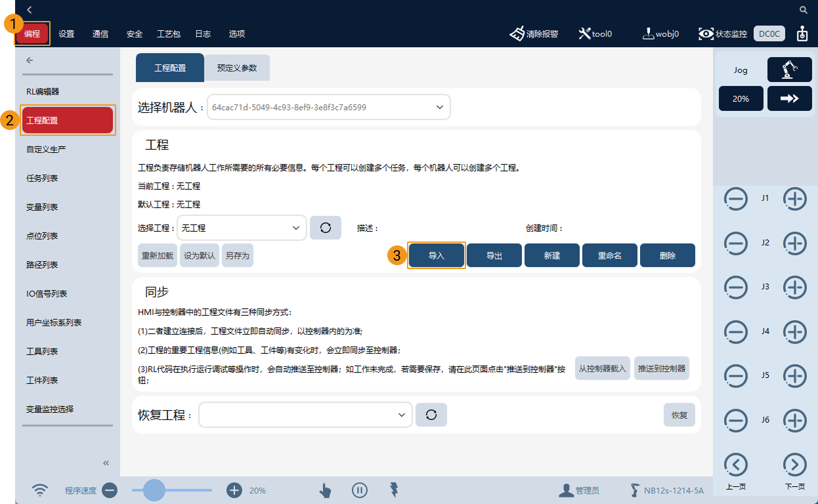Viewport: 818px width, 504px height.
Task: Increase program speed with plus icon
Action: point(234,490)
